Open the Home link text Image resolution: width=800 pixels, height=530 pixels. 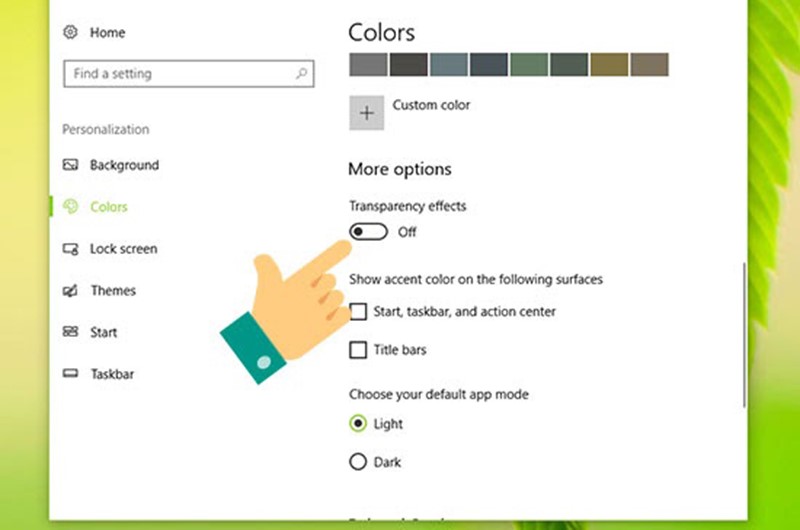click(107, 32)
